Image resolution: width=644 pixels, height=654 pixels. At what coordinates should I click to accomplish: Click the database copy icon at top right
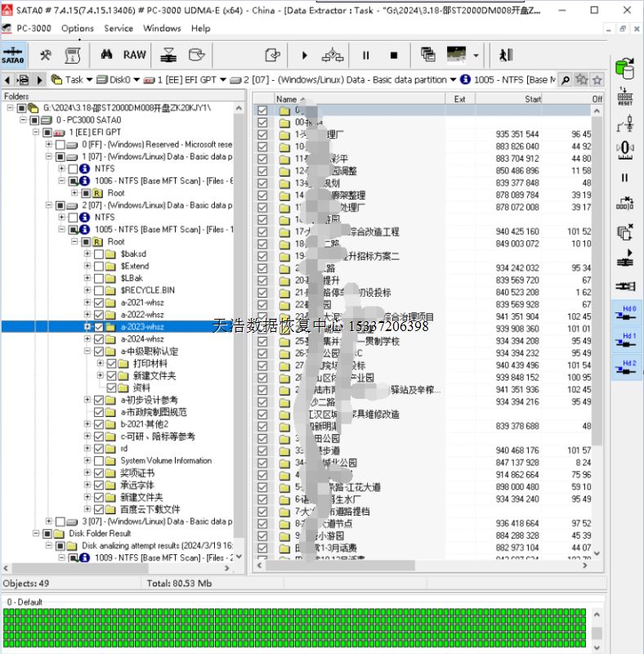coord(625,69)
